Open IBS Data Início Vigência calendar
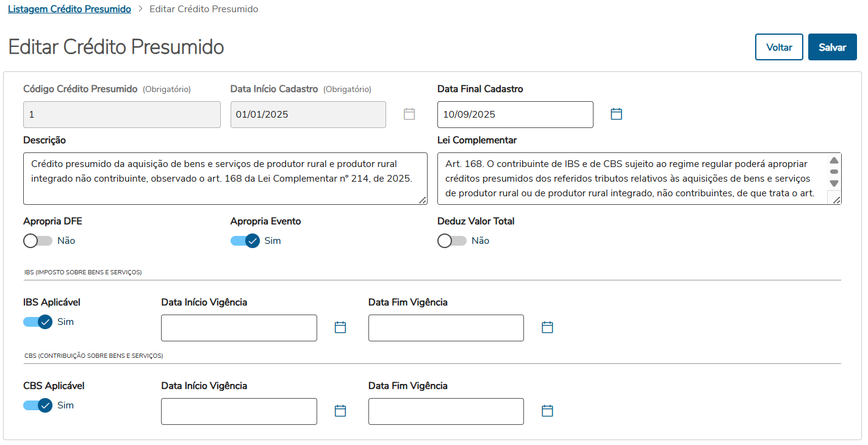868x445 pixels. tap(340, 327)
